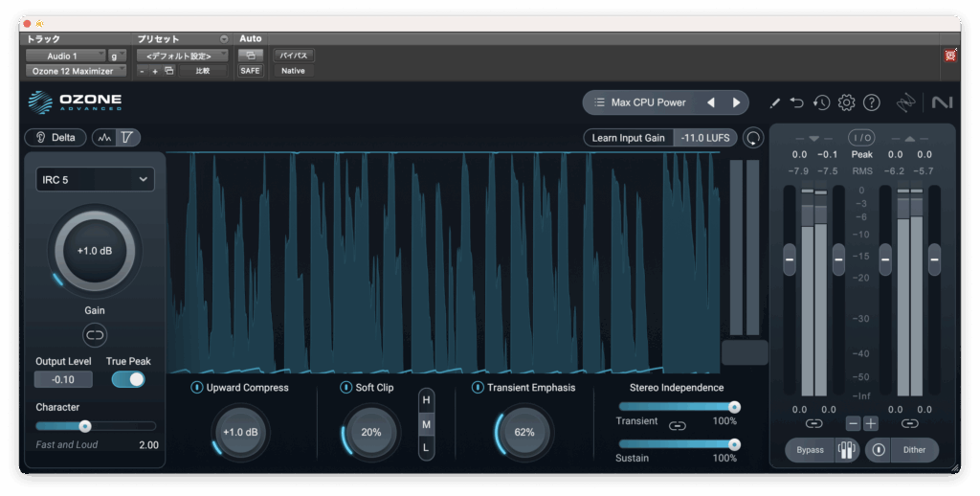Viewport: 980px width, 496px height.
Task: Click the undo arrow icon
Action: (x=797, y=102)
